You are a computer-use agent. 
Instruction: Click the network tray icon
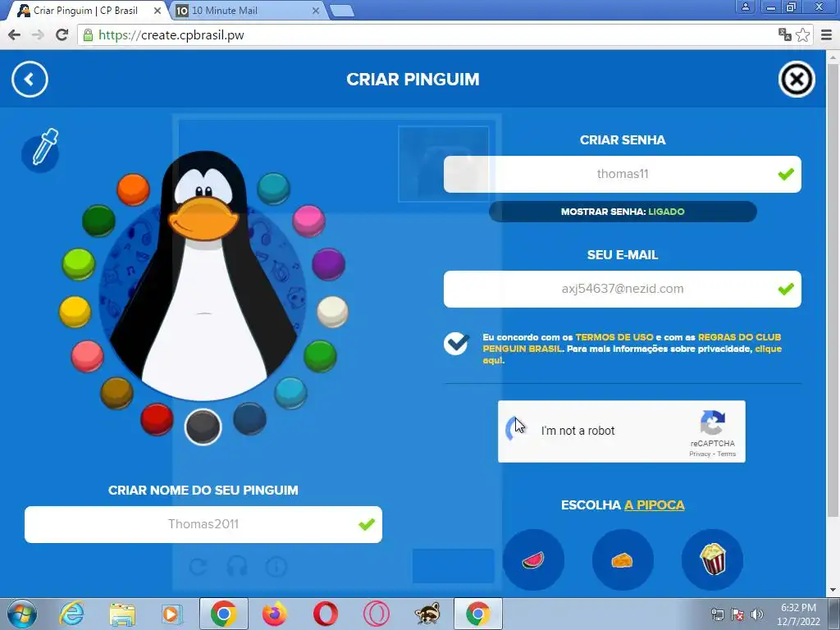[x=717, y=614]
